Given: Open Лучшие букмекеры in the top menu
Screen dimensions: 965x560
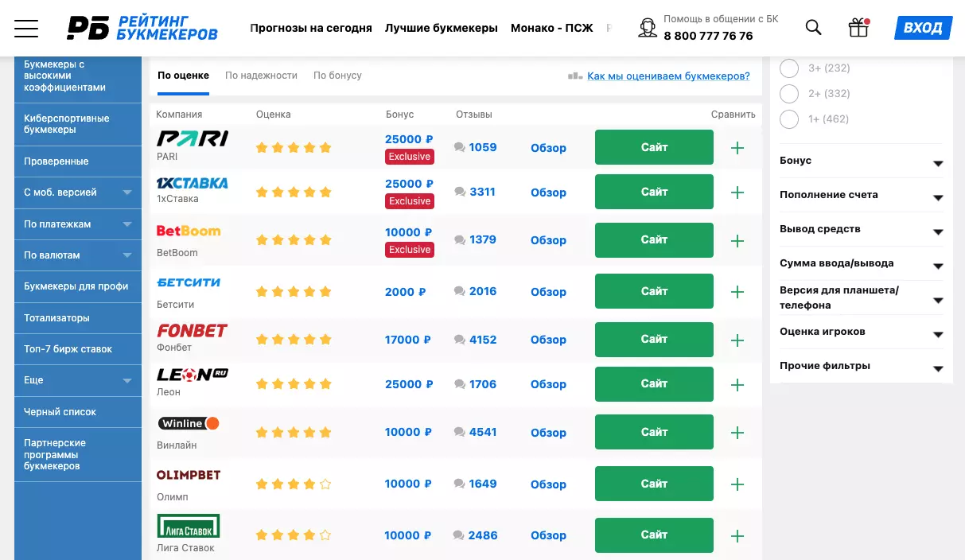Looking at the screenshot, I should [x=442, y=27].
